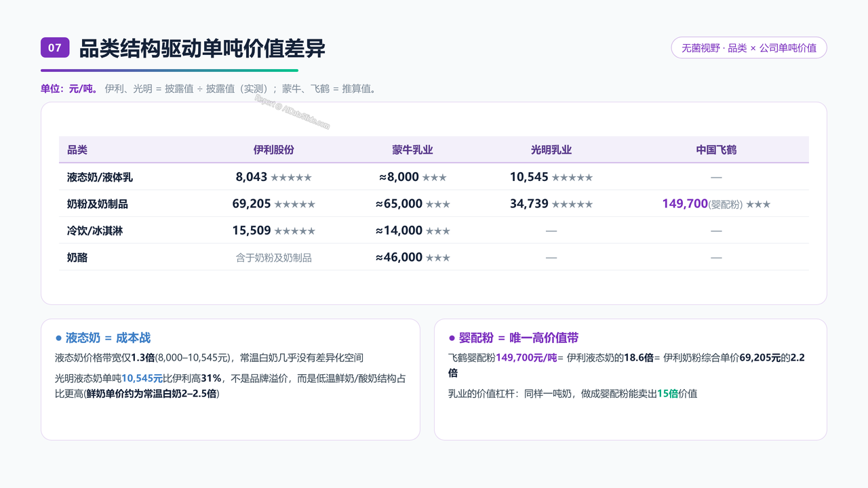The image size is (868, 488).
Task: Click the 69,205 value in table
Action: pyautogui.click(x=252, y=203)
